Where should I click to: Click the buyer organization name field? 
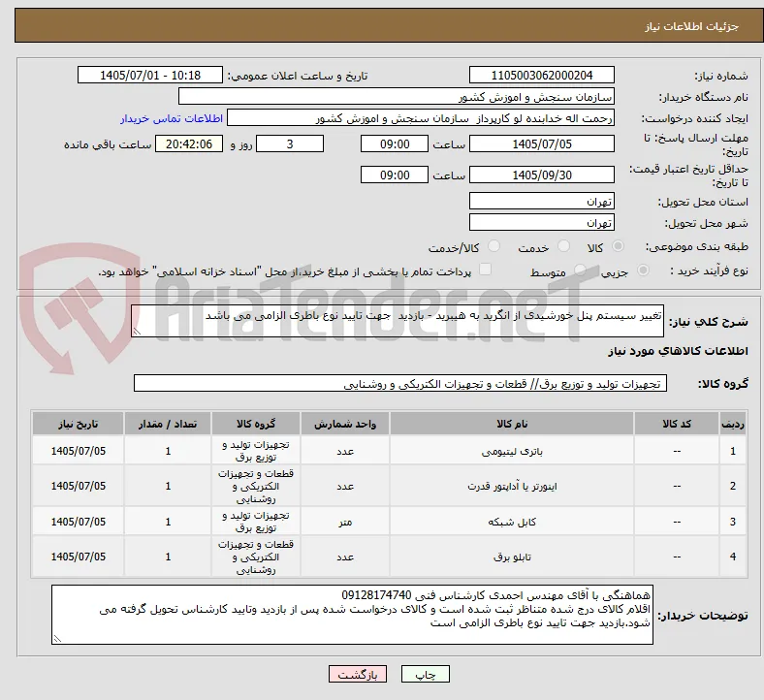click(397, 96)
